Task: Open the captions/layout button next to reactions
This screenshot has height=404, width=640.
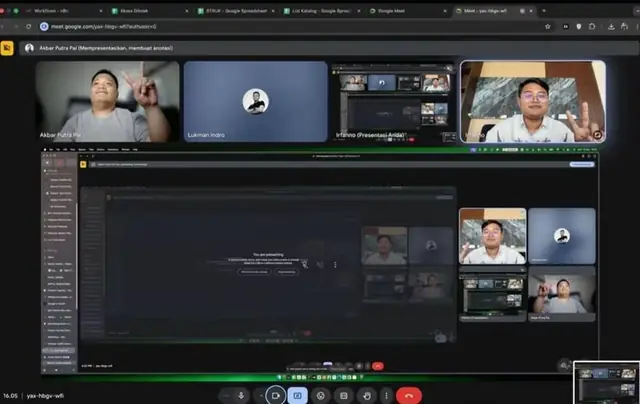Action: tap(344, 395)
